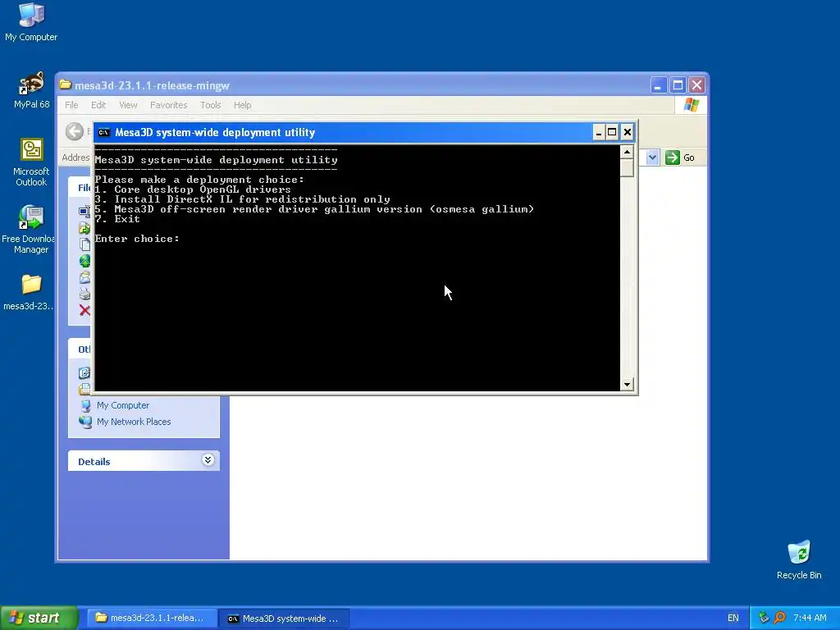Click console scrollbar down arrow
The width and height of the screenshot is (840, 630).
click(x=627, y=384)
